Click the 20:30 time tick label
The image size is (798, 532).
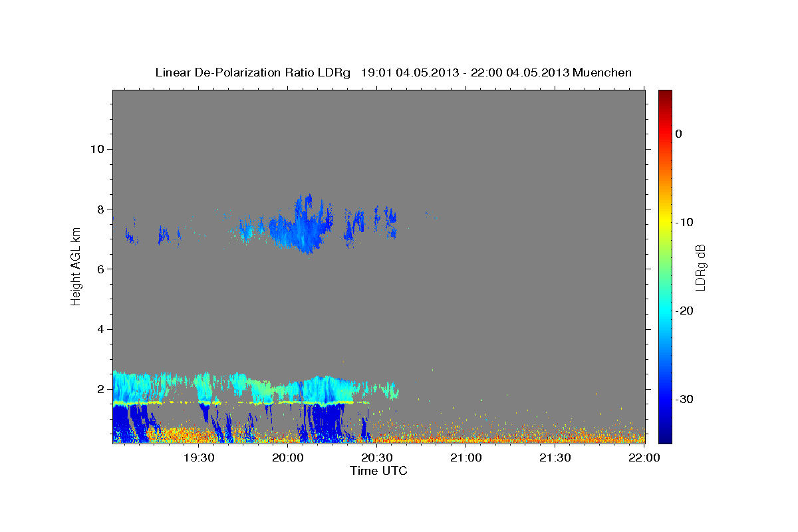377,458
